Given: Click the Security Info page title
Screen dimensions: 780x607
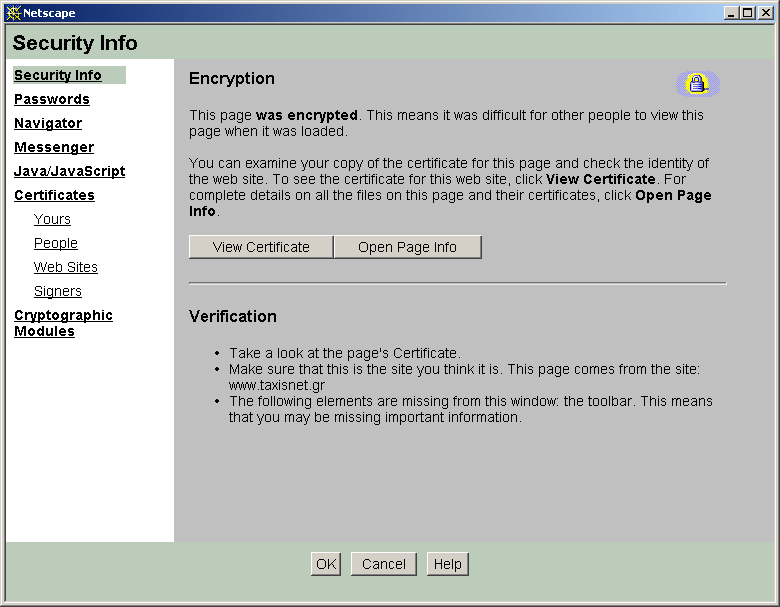Looking at the screenshot, I should click(x=75, y=43).
